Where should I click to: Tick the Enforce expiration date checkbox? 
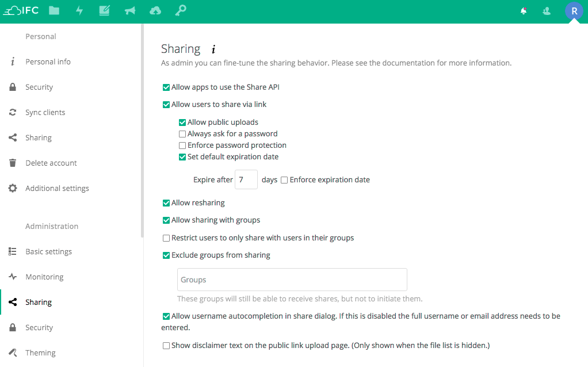tap(284, 180)
